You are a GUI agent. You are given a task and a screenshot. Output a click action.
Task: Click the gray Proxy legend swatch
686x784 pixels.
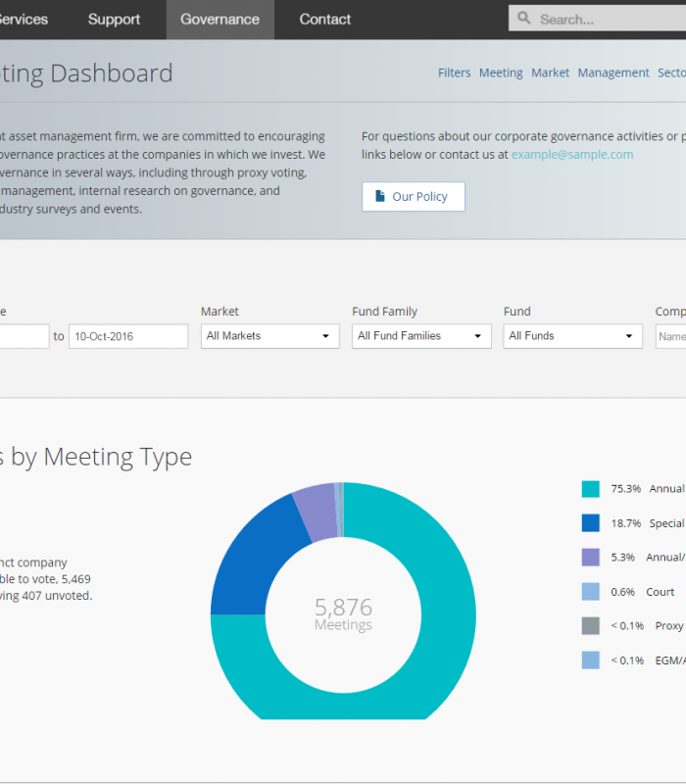[590, 626]
